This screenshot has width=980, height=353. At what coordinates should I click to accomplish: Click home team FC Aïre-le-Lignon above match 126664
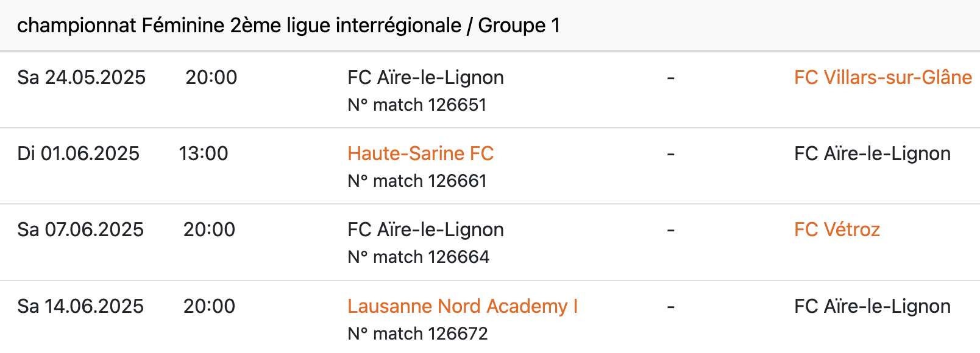425,229
